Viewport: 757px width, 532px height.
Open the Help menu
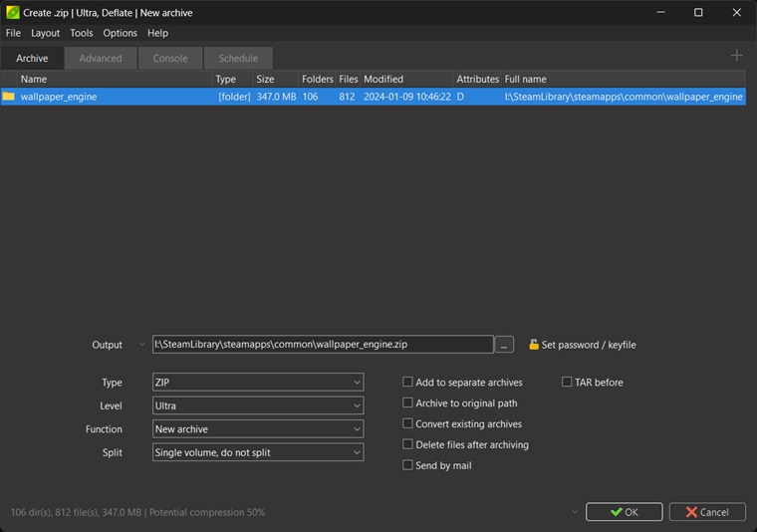tap(157, 33)
